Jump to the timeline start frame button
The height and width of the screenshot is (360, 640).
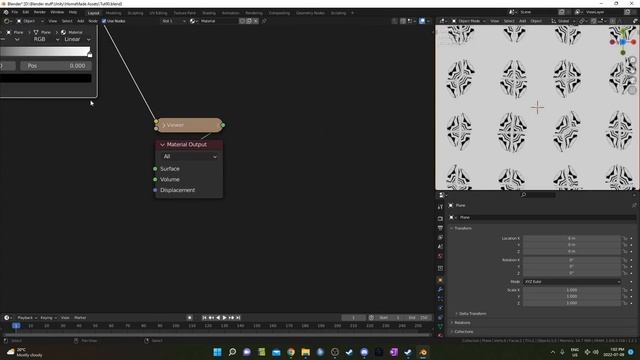pyautogui.click(x=204, y=318)
